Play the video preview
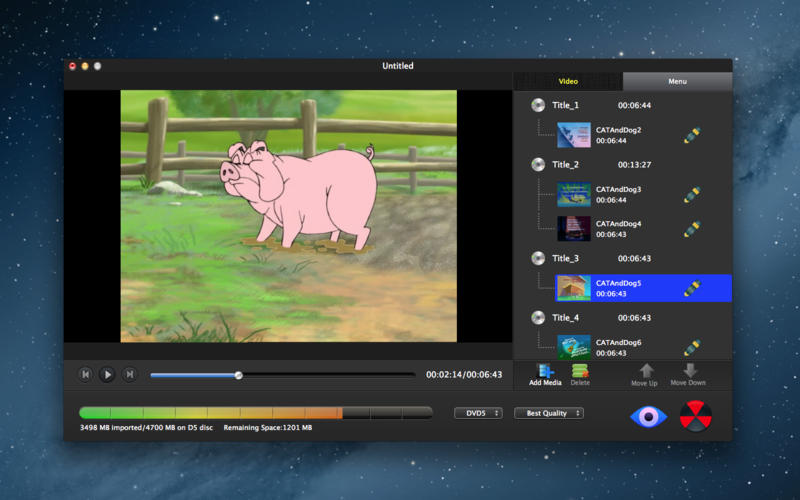The image size is (800, 500). click(x=107, y=374)
